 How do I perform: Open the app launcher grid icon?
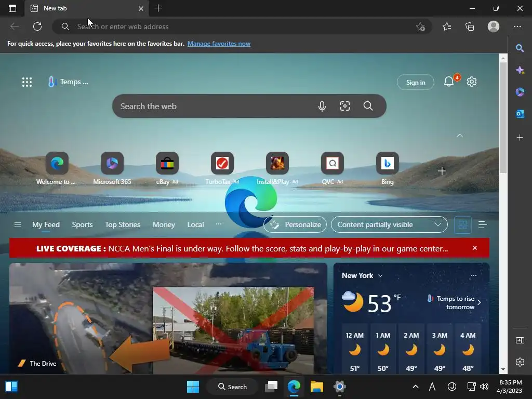pyautogui.click(x=27, y=82)
